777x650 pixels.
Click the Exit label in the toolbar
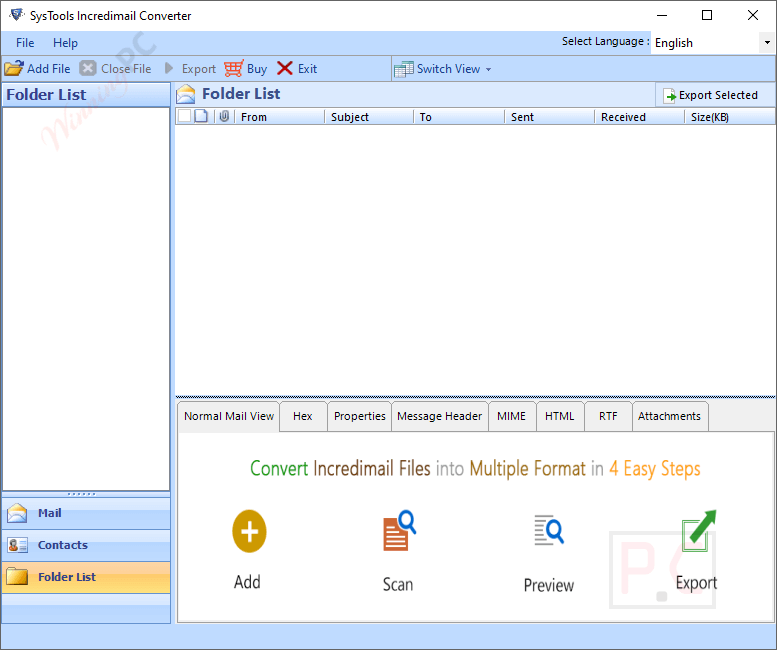[x=307, y=68]
